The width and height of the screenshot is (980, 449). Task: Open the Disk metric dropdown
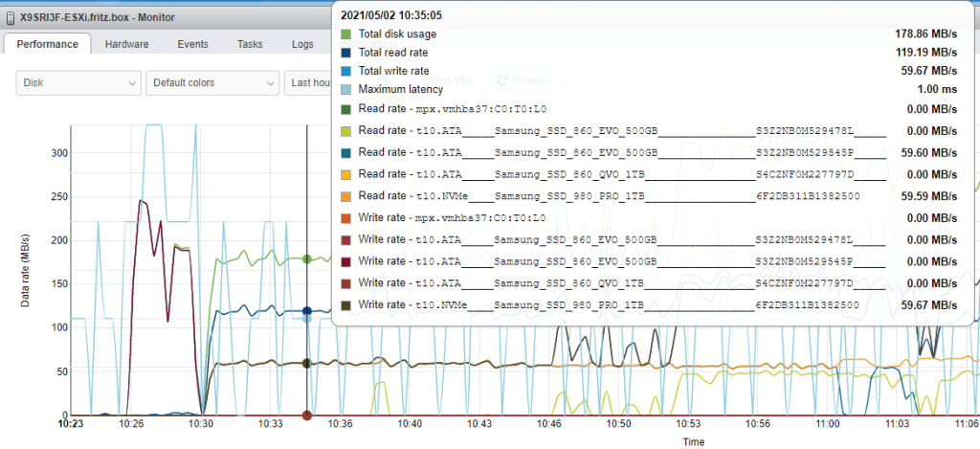click(78, 82)
